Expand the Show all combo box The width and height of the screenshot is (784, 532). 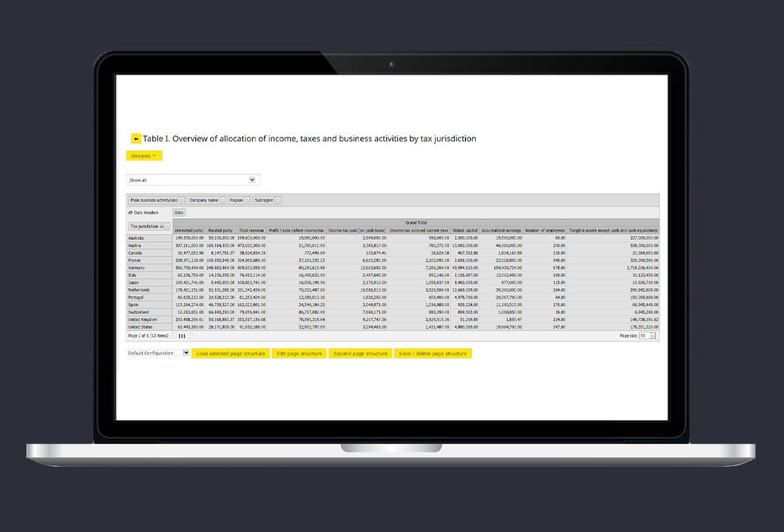tap(252, 180)
